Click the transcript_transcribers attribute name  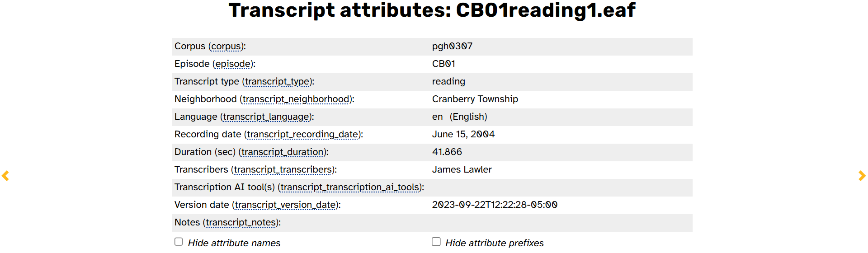coord(283,170)
